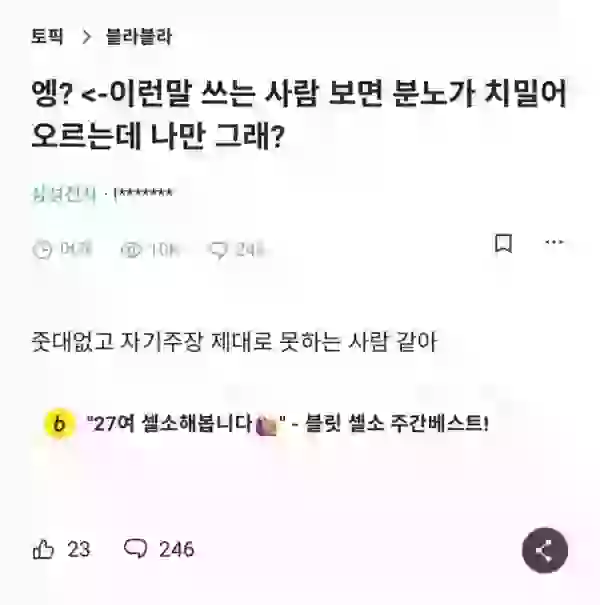Click the post title starting with '엥?'
This screenshot has height=605, width=600.
[299, 114]
